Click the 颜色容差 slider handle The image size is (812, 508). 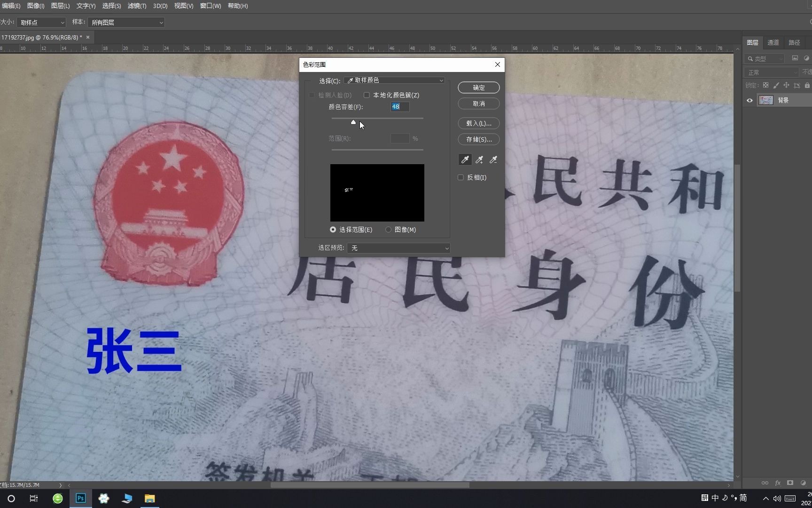click(353, 122)
